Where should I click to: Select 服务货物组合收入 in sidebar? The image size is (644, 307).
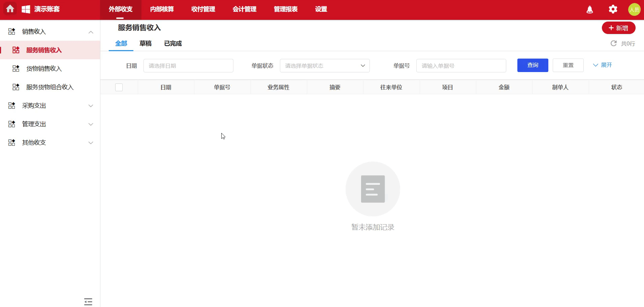49,87
